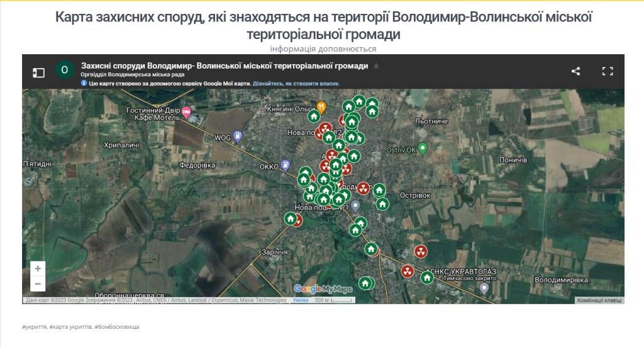Click the OKKO gas station marker
The image size is (644, 347).
(x=286, y=165)
